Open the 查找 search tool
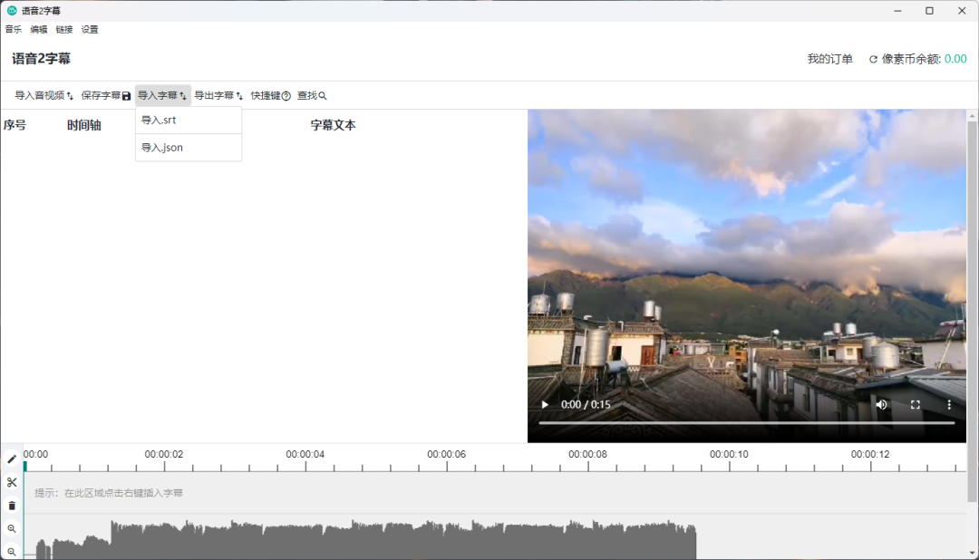The height and width of the screenshot is (560, 979). (x=311, y=95)
